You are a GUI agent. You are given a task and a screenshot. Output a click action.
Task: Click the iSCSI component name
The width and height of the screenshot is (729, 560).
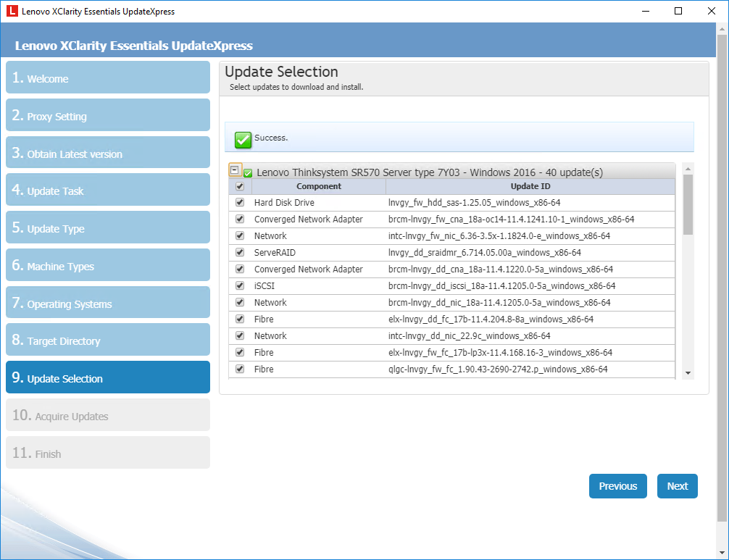tap(264, 286)
